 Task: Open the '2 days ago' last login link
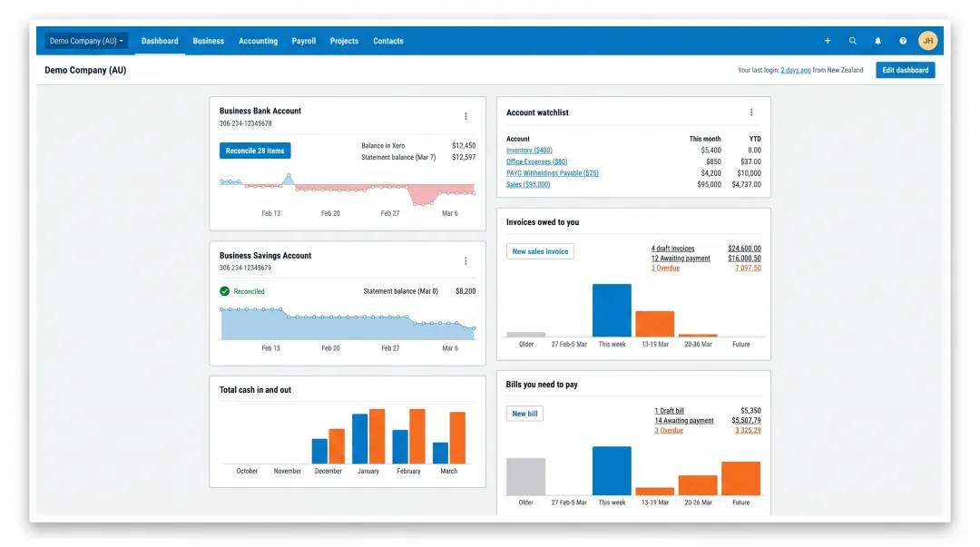pos(796,70)
